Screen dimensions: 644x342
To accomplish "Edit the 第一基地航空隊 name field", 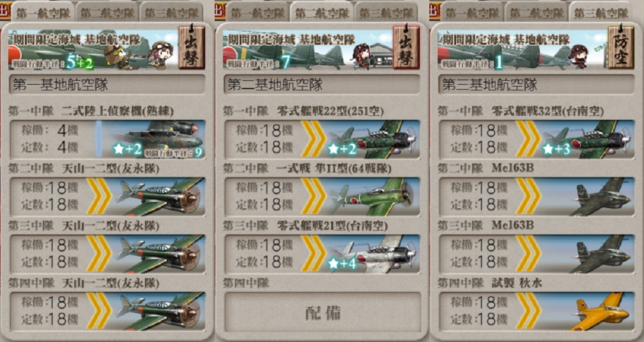I will (x=107, y=85).
